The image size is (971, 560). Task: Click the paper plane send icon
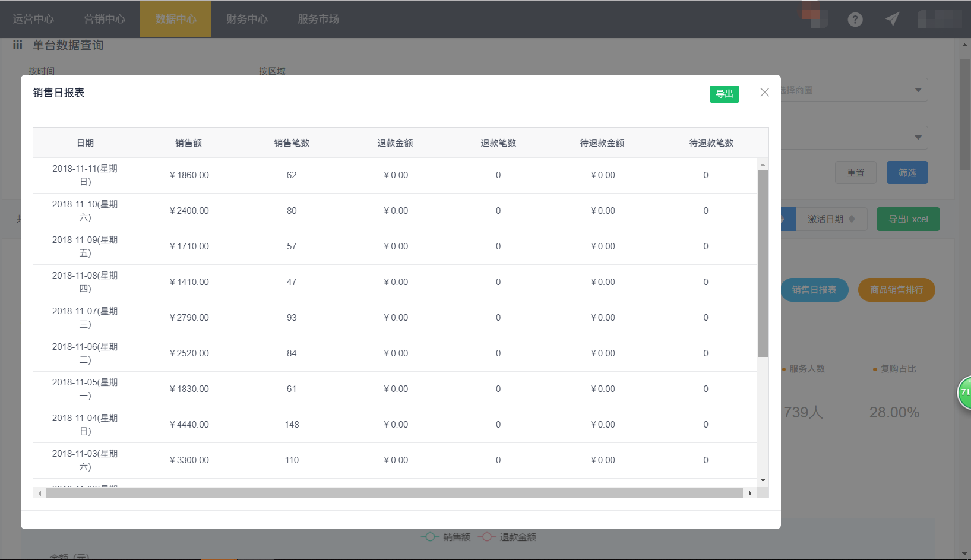(x=892, y=19)
